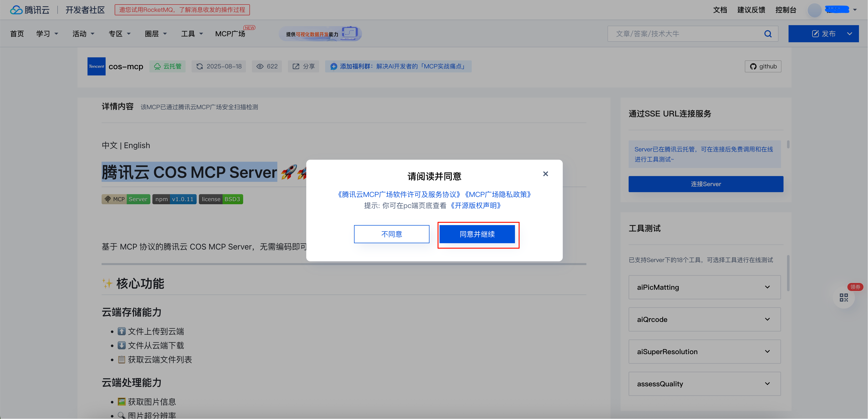
Task: Open the github repository link
Action: pos(763,66)
